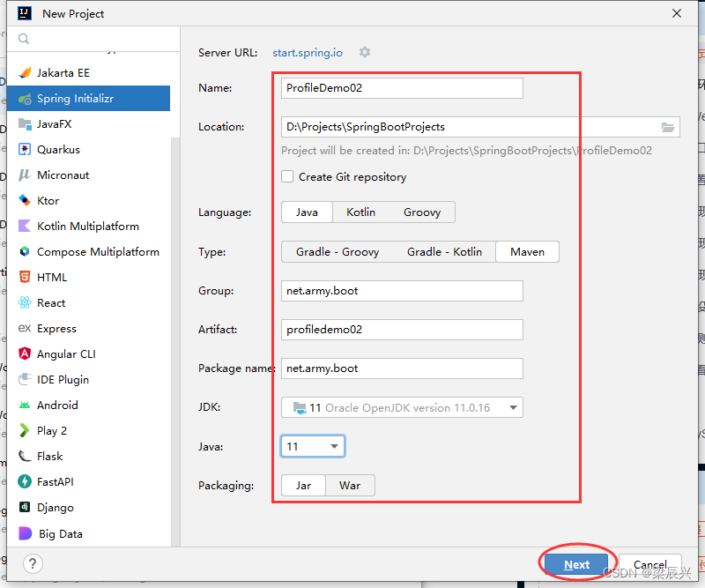Click the Kotlin Multiplatform icon
The image size is (705, 588).
[x=26, y=226]
